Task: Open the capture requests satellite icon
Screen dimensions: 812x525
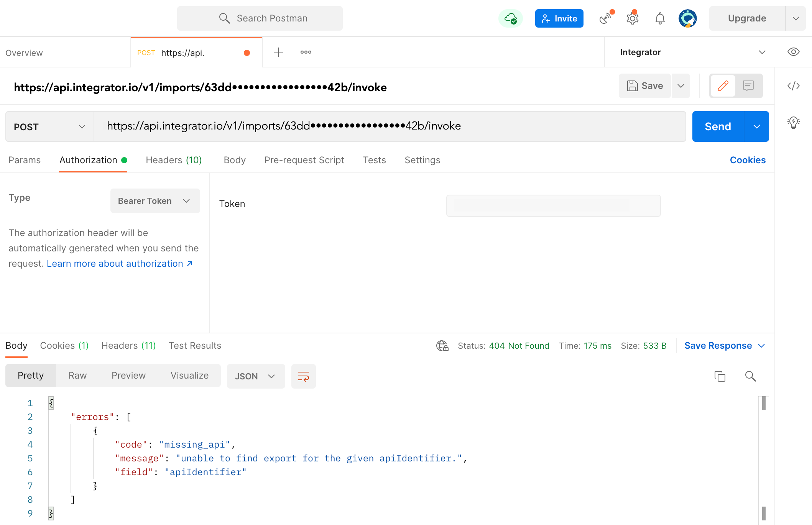Action: tap(606, 18)
